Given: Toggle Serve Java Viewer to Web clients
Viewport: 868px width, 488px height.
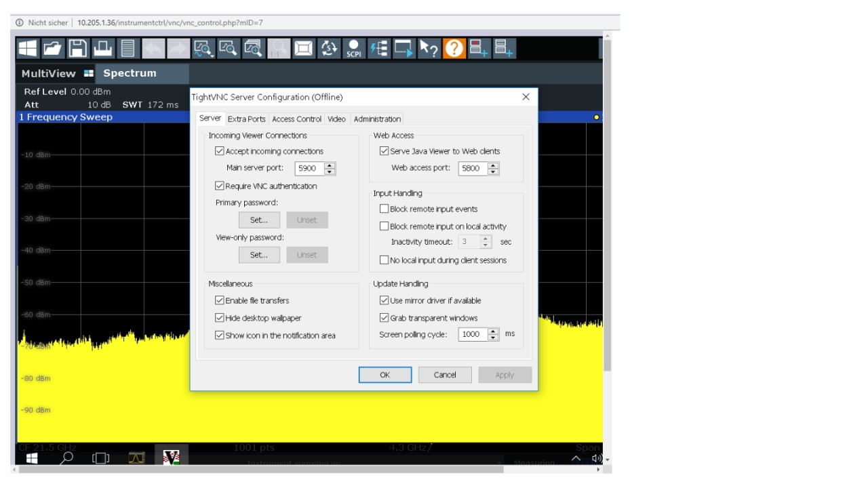Looking at the screenshot, I should pos(384,151).
